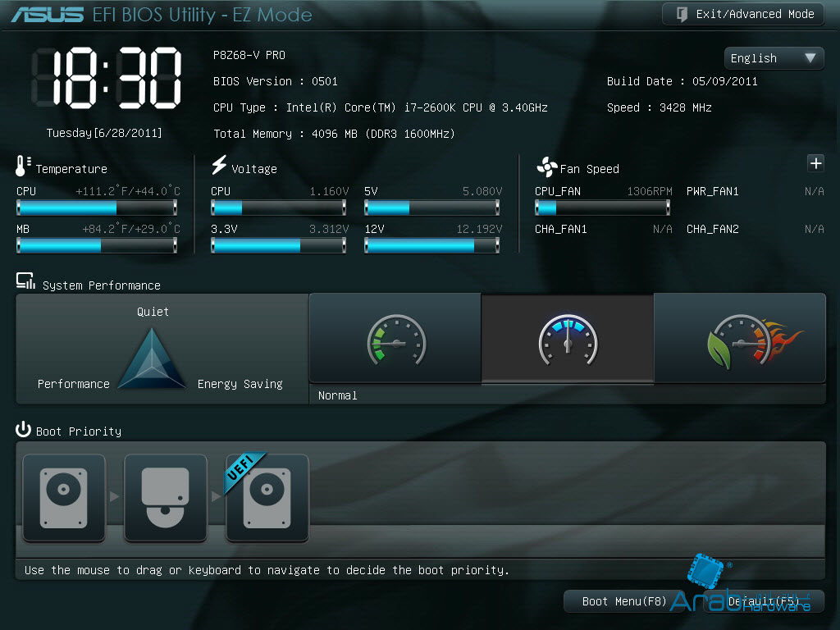The height and width of the screenshot is (630, 840).
Task: Click the date Tuesday[6/28/2011]
Action: 104,133
